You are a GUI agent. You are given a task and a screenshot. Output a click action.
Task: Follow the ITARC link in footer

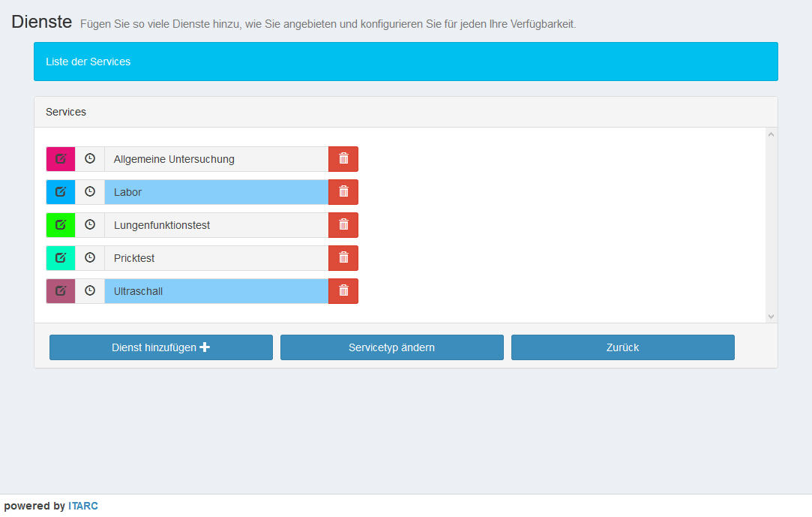(83, 506)
